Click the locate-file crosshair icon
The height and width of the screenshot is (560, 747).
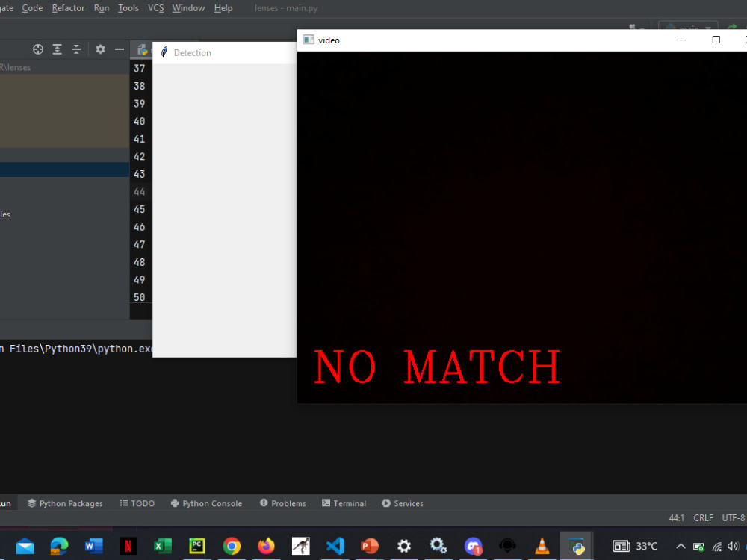(37, 49)
